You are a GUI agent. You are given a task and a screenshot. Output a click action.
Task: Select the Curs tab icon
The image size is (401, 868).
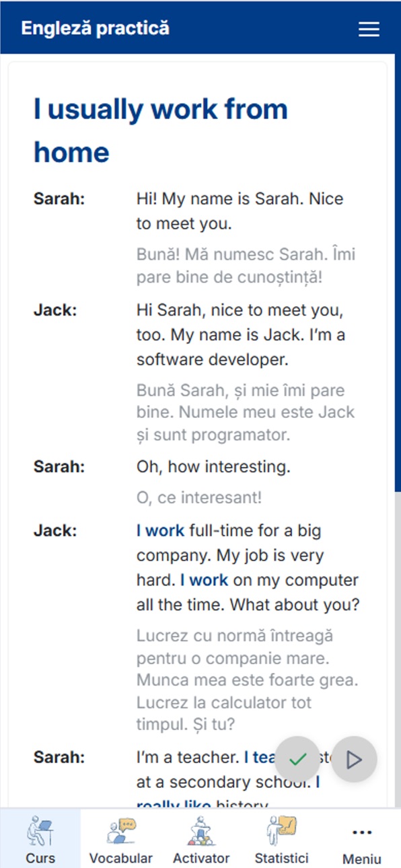pos(40,830)
